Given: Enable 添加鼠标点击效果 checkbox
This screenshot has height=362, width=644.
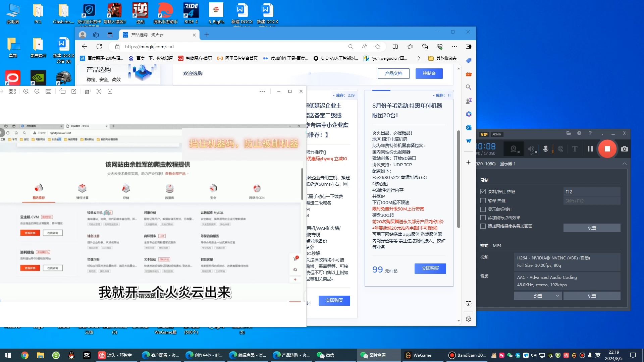Looking at the screenshot, I should (483, 218).
